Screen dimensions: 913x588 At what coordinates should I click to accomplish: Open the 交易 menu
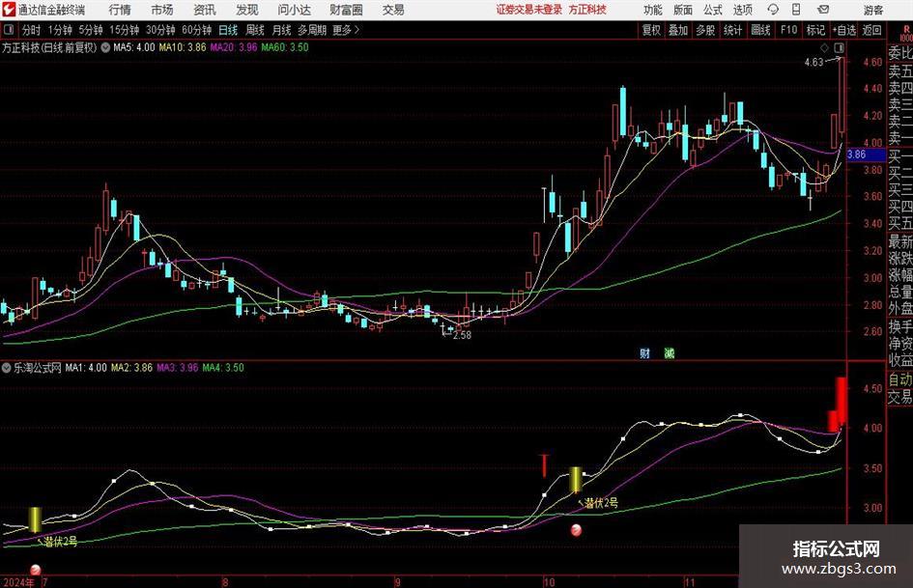coord(393,10)
